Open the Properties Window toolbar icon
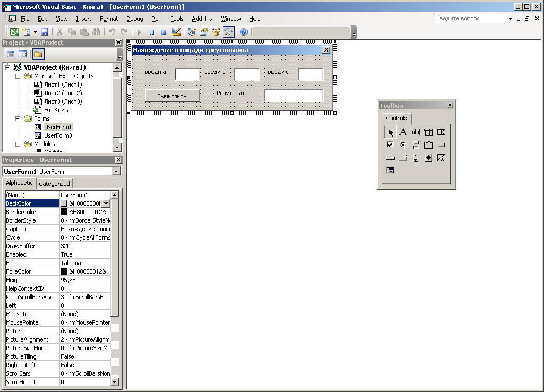The height and width of the screenshot is (392, 544). point(204,32)
